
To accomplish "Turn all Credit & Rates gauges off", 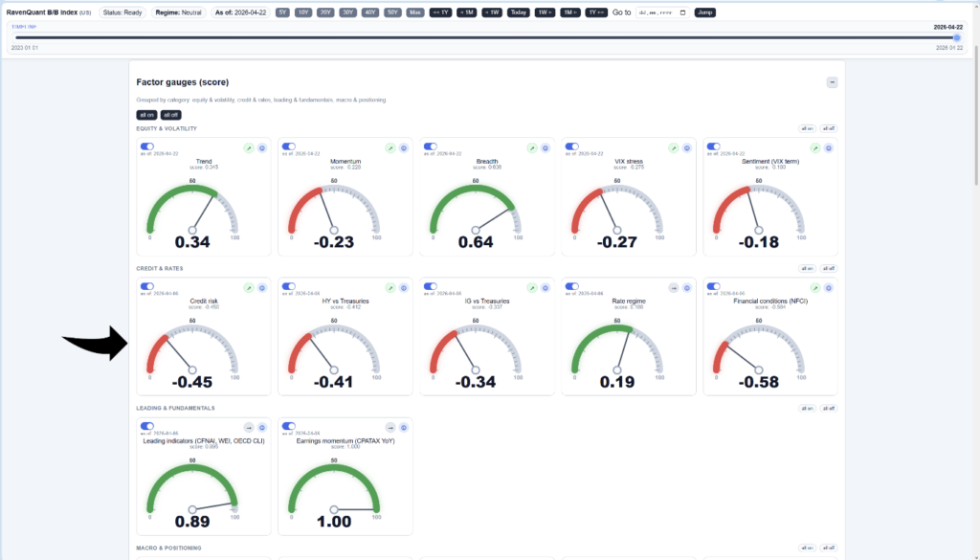I will coord(829,268).
